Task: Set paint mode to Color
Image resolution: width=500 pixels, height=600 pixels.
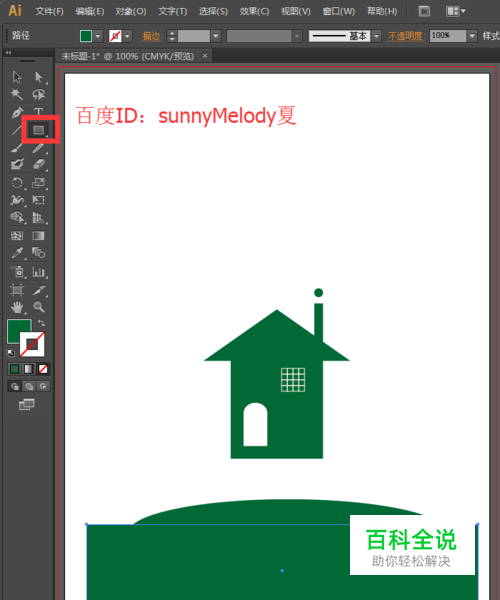Action: pyautogui.click(x=15, y=369)
